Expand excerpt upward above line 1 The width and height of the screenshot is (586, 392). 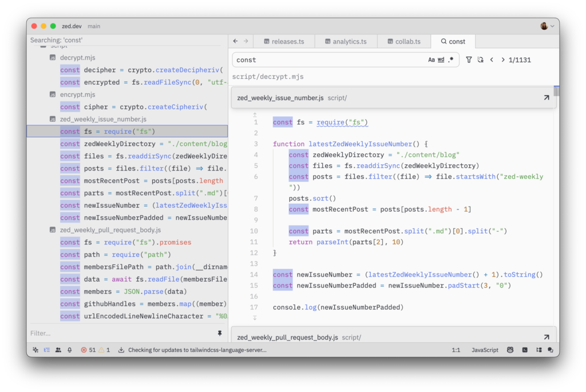(x=255, y=114)
